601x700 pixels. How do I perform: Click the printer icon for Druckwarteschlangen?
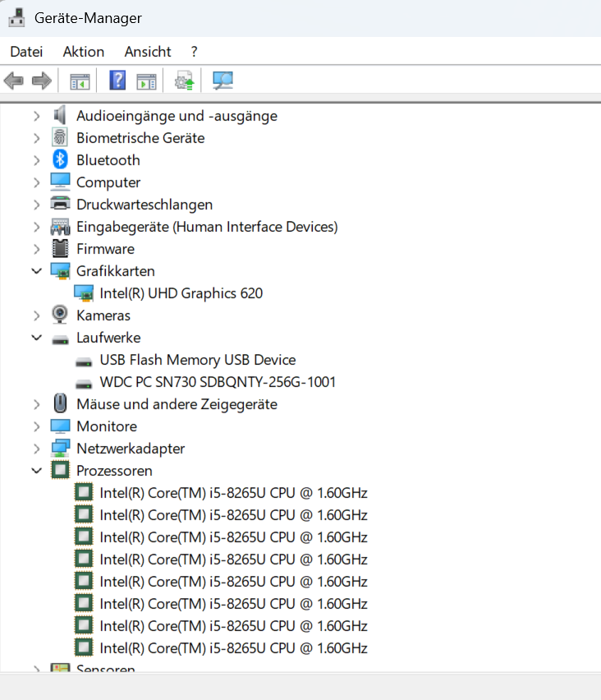pos(60,204)
